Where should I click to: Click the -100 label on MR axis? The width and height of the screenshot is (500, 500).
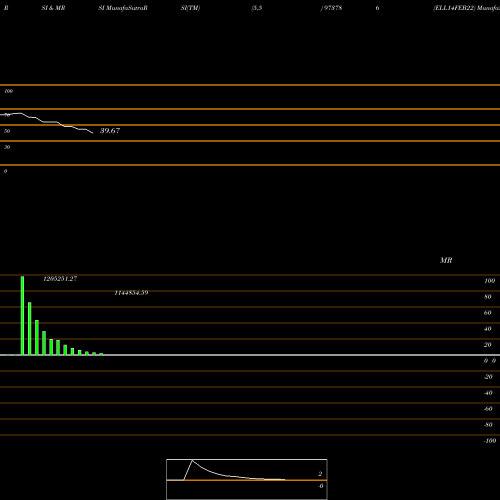tap(490, 441)
